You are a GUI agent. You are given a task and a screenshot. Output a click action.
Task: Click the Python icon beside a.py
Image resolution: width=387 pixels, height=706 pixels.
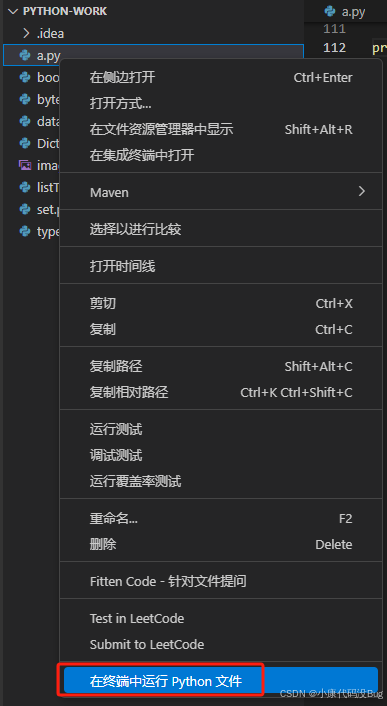coord(25,55)
